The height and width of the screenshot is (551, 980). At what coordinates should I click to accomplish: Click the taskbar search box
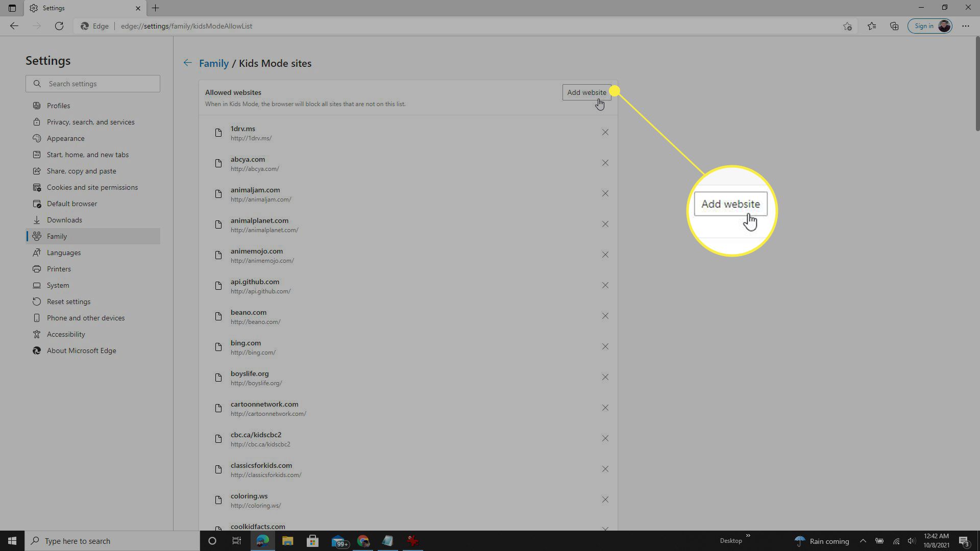click(x=112, y=541)
